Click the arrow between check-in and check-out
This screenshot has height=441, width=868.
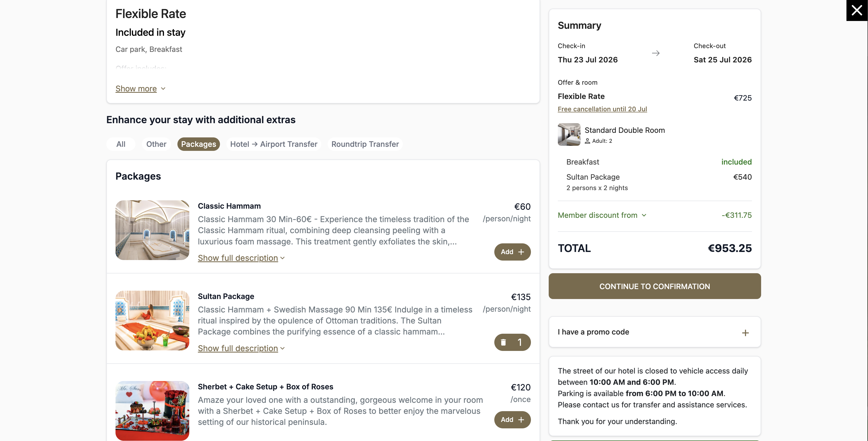[x=655, y=53]
